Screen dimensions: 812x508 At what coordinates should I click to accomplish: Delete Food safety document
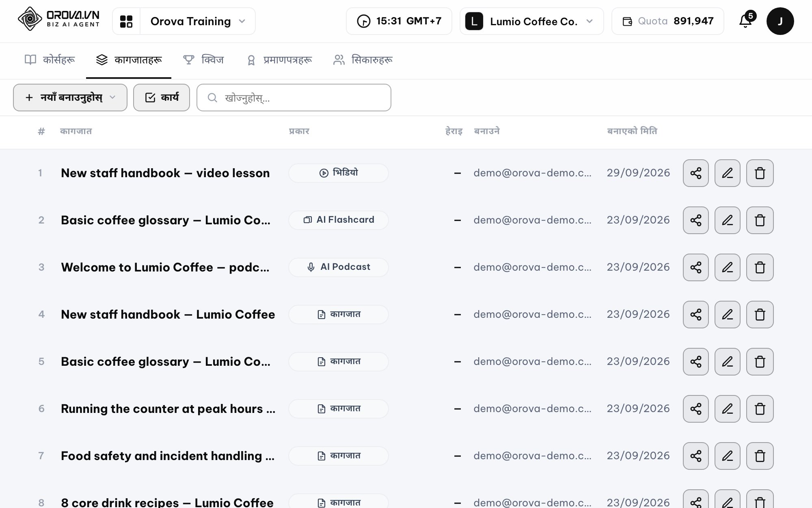pos(760,456)
